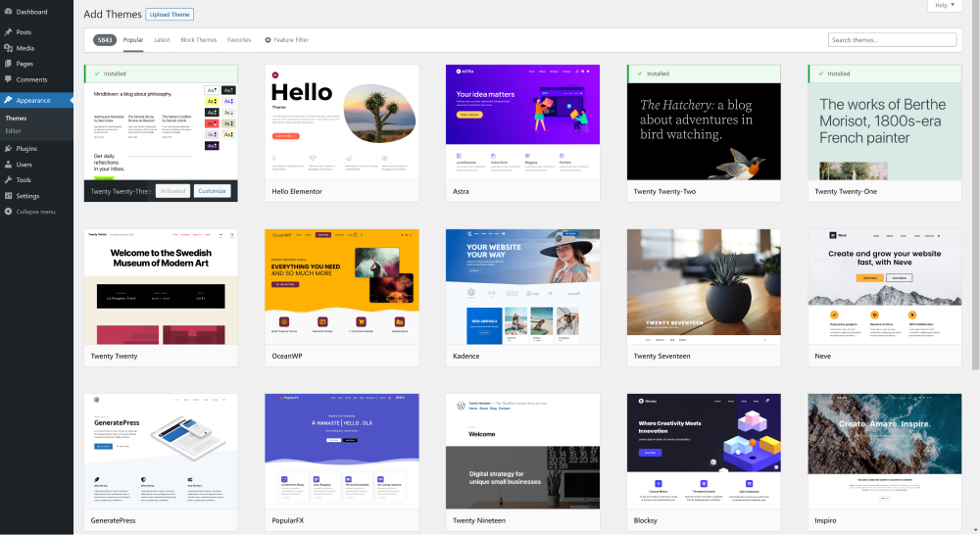This screenshot has height=535, width=980.
Task: Switch to the Block Themes tab
Action: (199, 40)
